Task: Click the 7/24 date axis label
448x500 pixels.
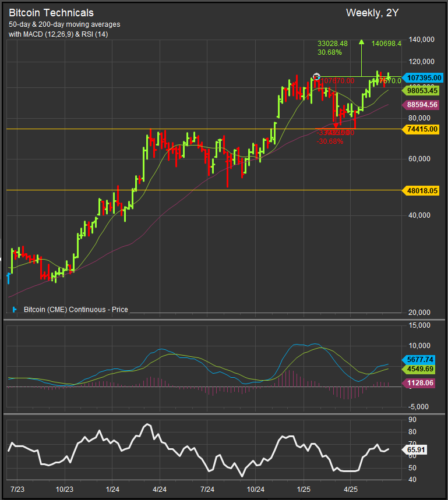Action: tap(207, 489)
